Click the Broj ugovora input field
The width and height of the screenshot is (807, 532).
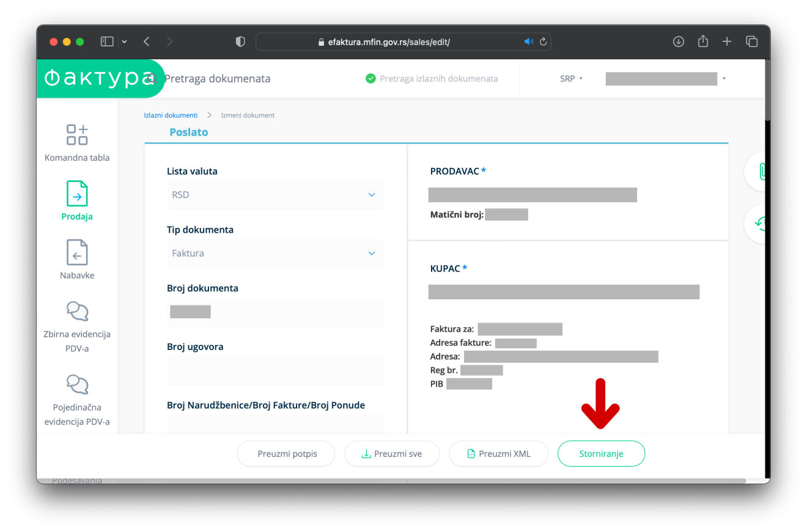tap(275, 371)
